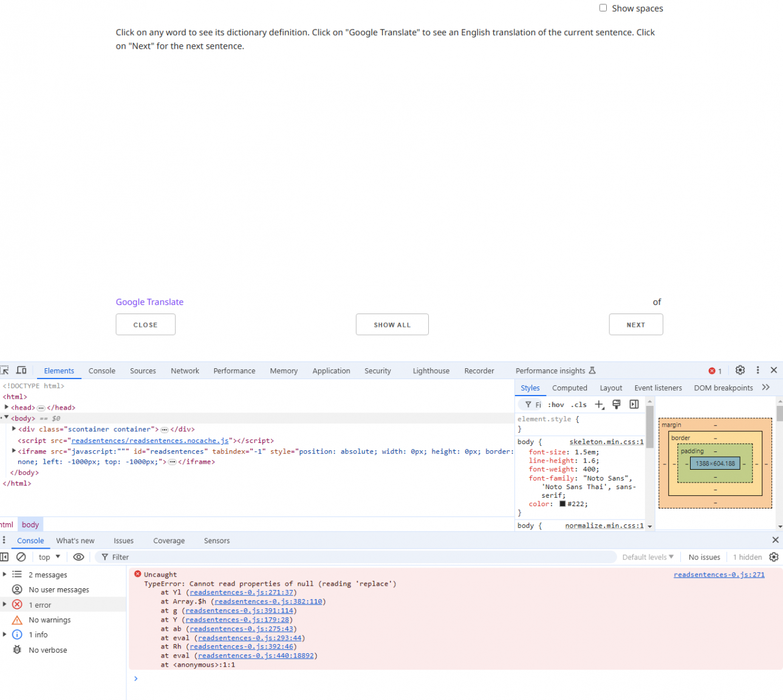Click the SHOW ALL button
This screenshot has height=700, width=783.
(392, 324)
